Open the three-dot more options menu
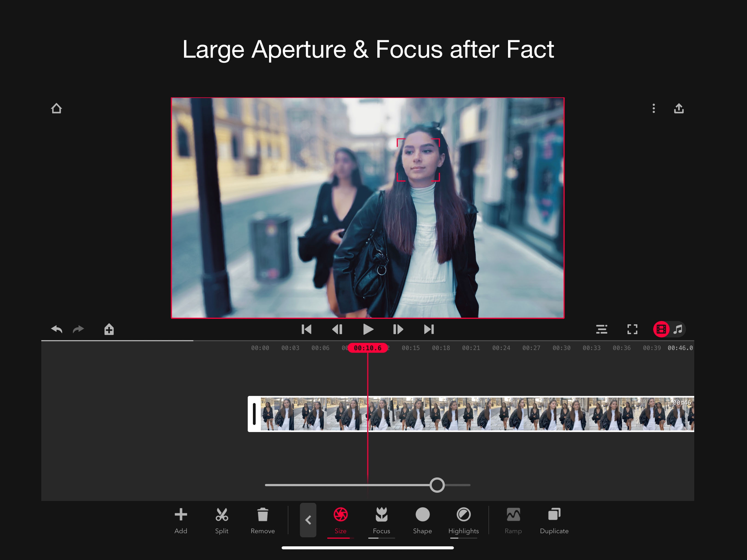The height and width of the screenshot is (560, 747). 654,109
